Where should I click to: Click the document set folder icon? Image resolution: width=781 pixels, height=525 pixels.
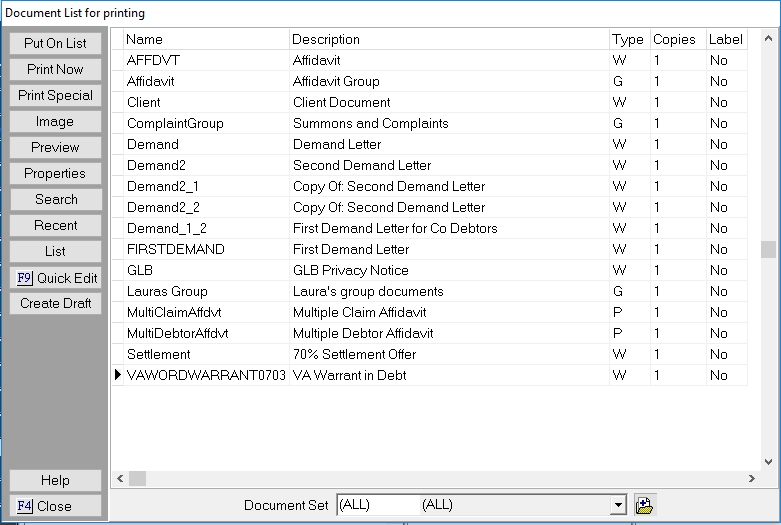tap(644, 505)
